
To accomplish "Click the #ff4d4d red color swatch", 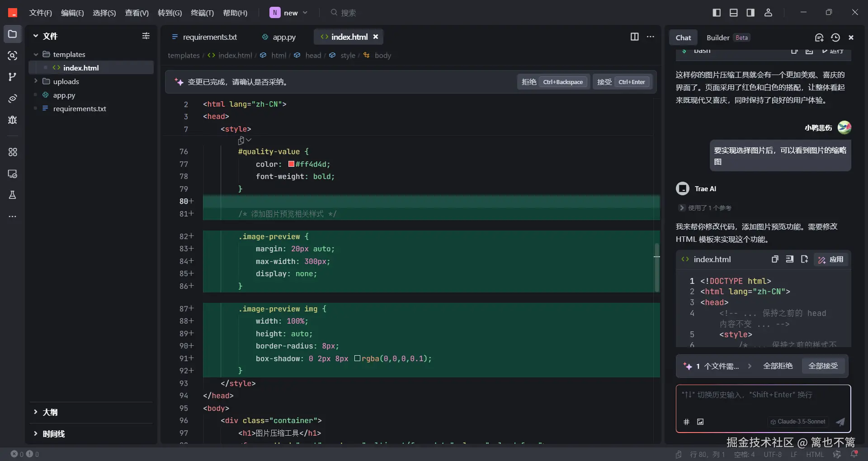I will coord(292,164).
